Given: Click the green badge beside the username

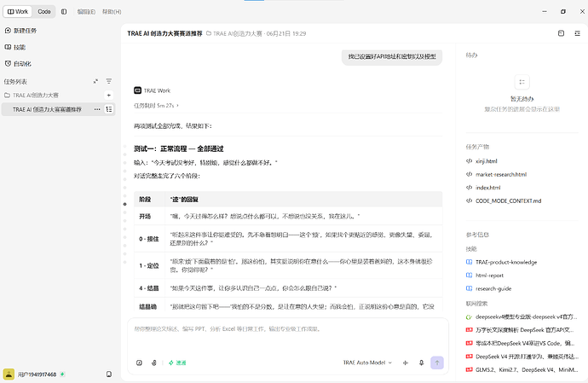Looking at the screenshot, I should pos(62,374).
